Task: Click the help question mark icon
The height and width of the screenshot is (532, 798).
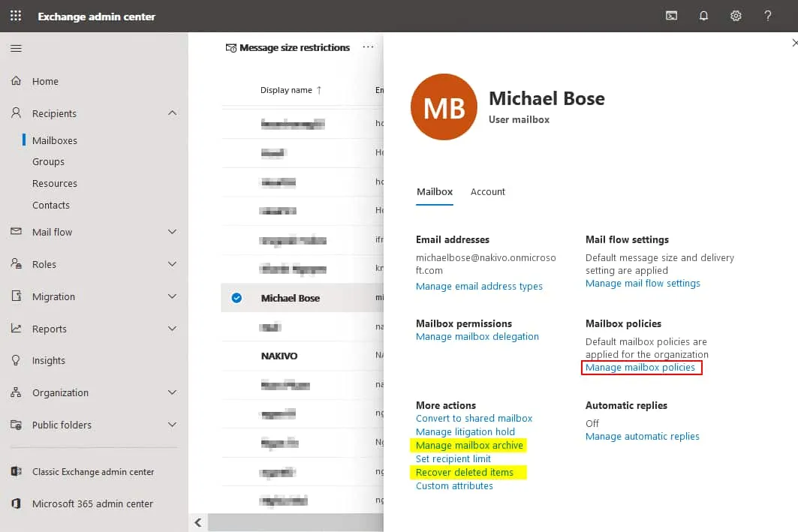Action: pyautogui.click(x=767, y=16)
